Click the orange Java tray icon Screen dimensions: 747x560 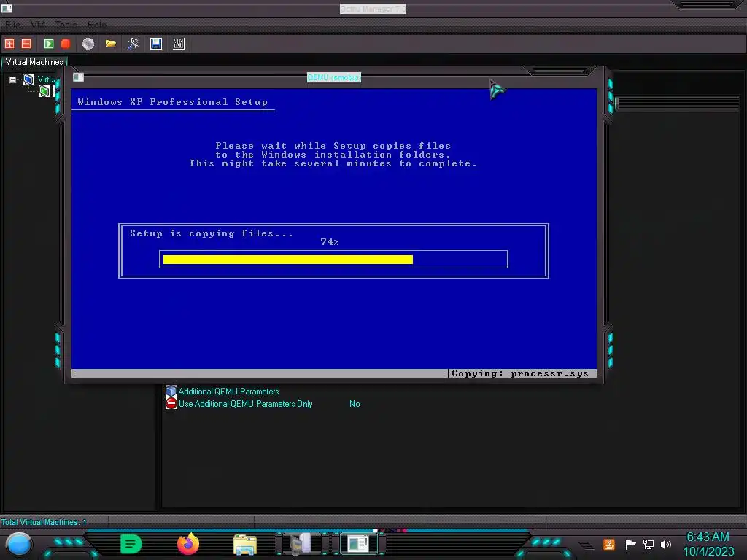[609, 544]
